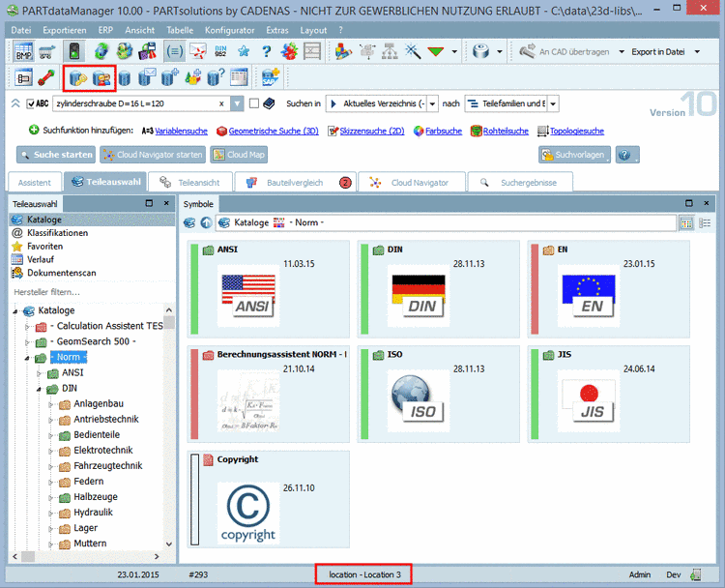Click the Cloud Navigator starten button

point(153,155)
